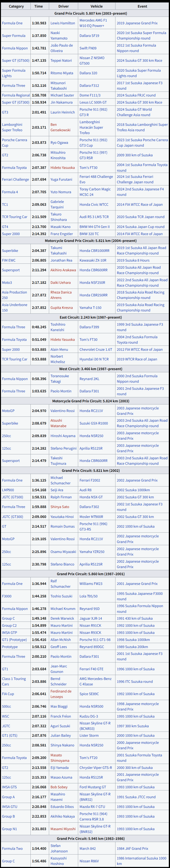Image resolution: width=170 pixels, height=868 pixels.
Task: Open the Michael Schumacher driver link
Action: [61, 481]
